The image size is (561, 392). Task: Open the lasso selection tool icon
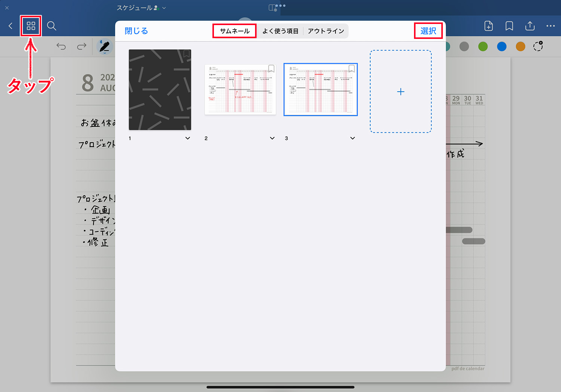tap(538, 46)
